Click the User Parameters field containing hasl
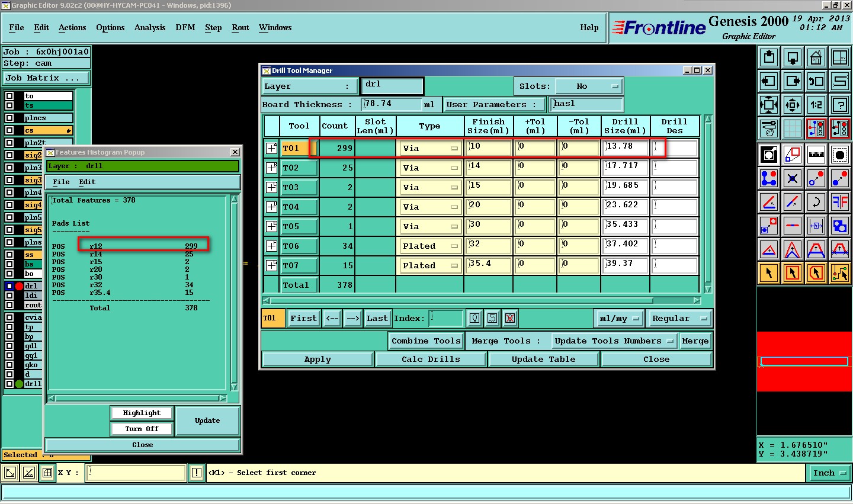 [586, 104]
